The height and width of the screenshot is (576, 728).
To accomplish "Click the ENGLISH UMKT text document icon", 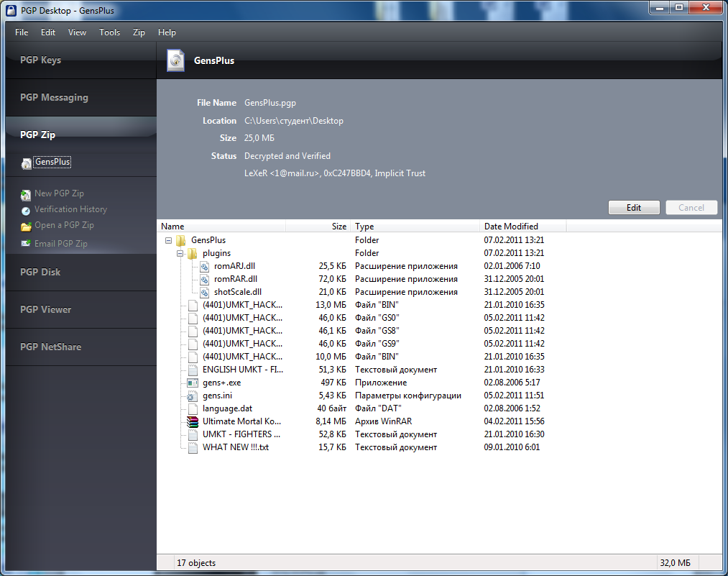I will [x=193, y=370].
